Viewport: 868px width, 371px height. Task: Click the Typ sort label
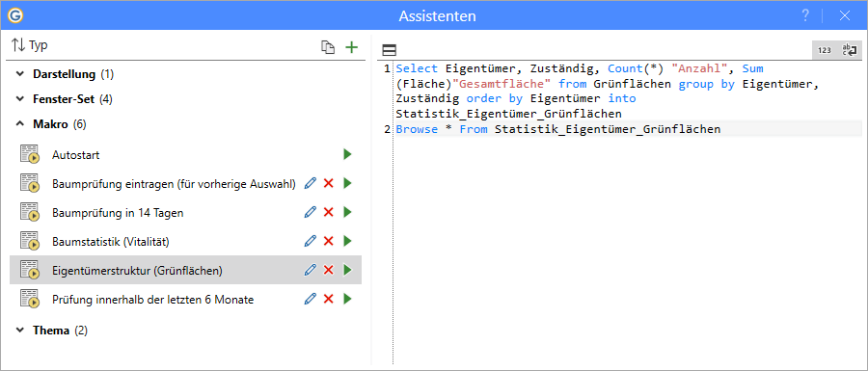click(39, 46)
